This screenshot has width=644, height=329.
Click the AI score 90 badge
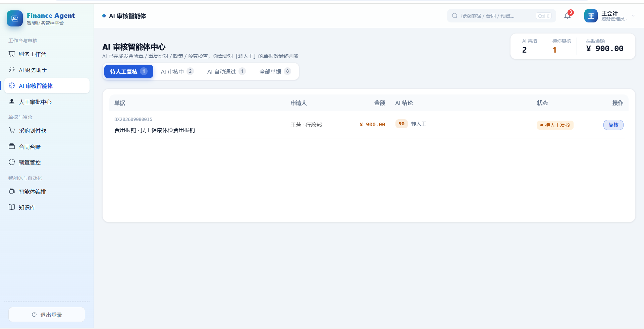[x=401, y=124]
